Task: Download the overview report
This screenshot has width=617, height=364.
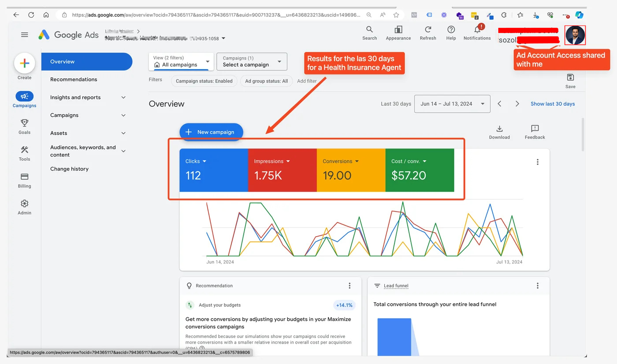Action: 499,132
